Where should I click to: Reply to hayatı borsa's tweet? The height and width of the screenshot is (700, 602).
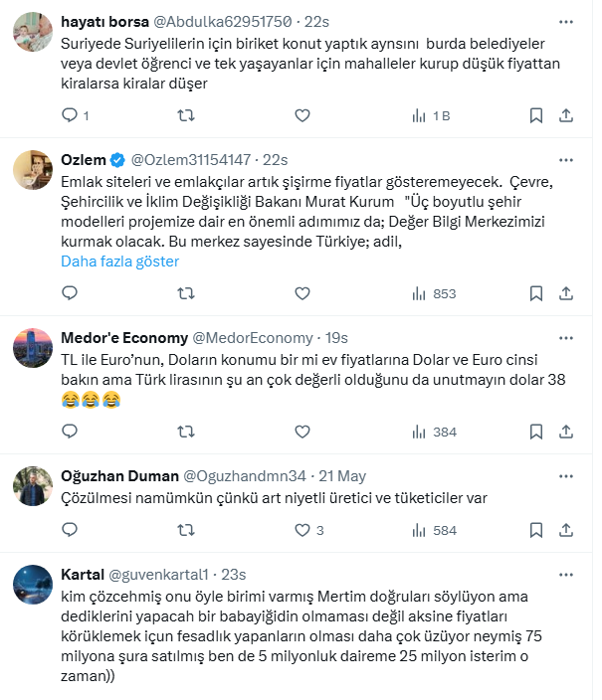70,115
